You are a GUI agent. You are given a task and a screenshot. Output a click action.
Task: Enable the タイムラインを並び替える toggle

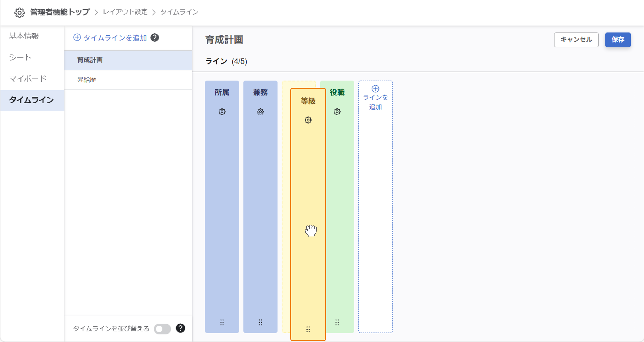click(162, 329)
